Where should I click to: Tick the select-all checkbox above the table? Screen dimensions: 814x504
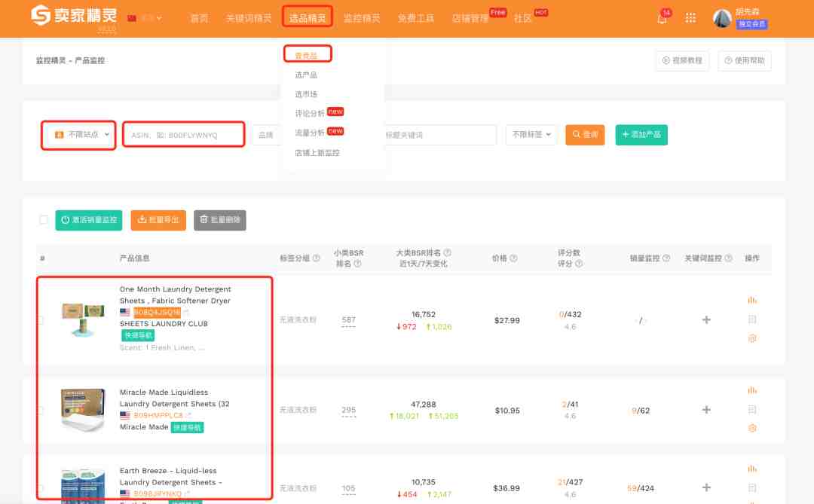tap(44, 219)
